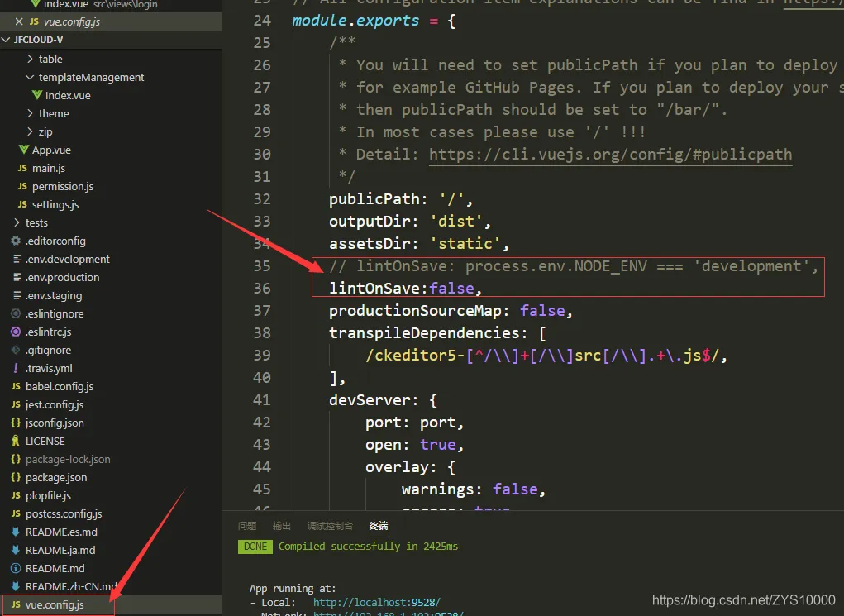Click the Vue icon of Index.vue
Image resolution: width=844 pixels, height=616 pixels.
[x=36, y=95]
